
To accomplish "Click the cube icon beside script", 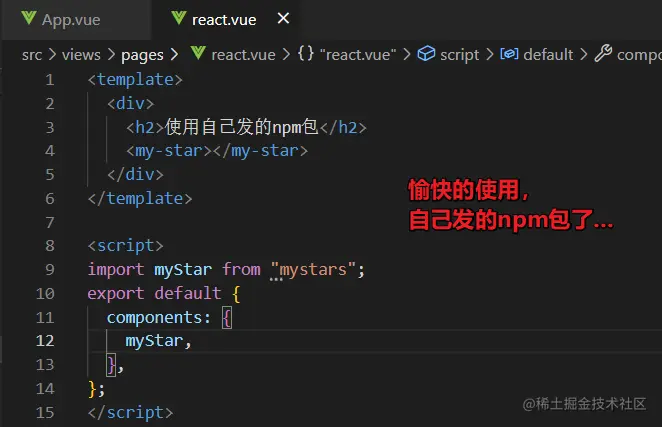I will coord(426,54).
